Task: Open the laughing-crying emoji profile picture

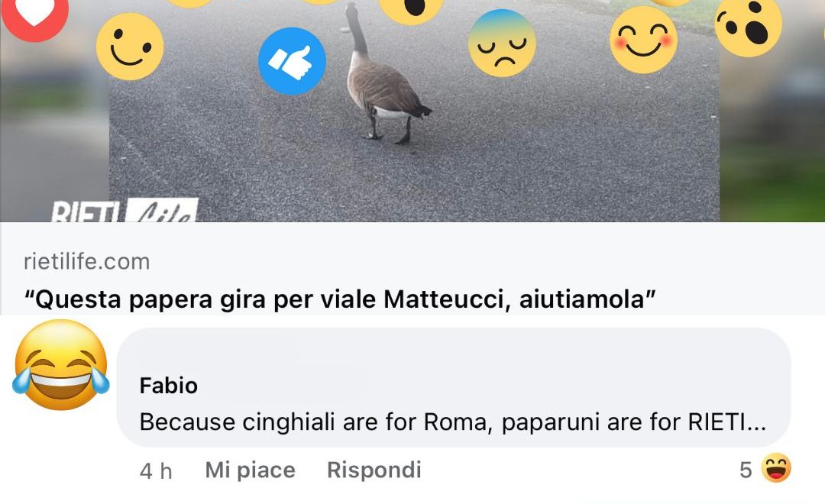Action: click(x=61, y=364)
